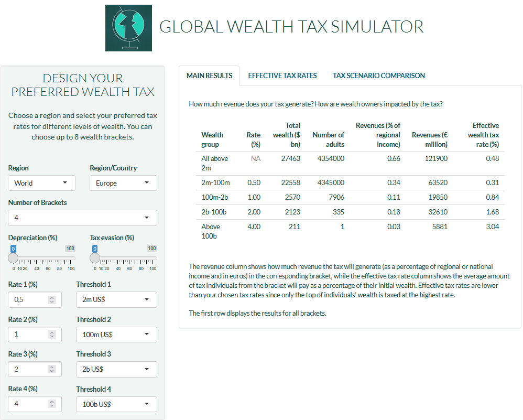The width and height of the screenshot is (523, 420).
Task: Open Threshold 2 dropdown showing 100m US$
Action: (116, 335)
